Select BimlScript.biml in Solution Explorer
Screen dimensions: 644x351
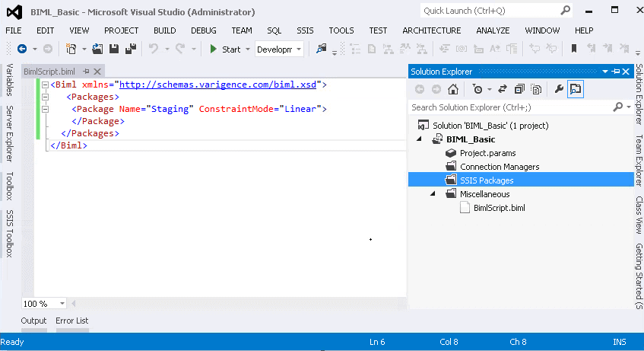tap(499, 208)
